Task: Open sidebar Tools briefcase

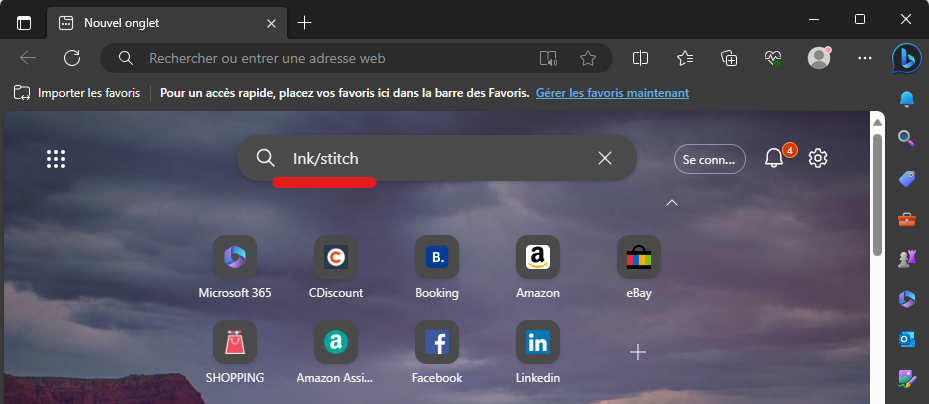Action: tap(906, 219)
